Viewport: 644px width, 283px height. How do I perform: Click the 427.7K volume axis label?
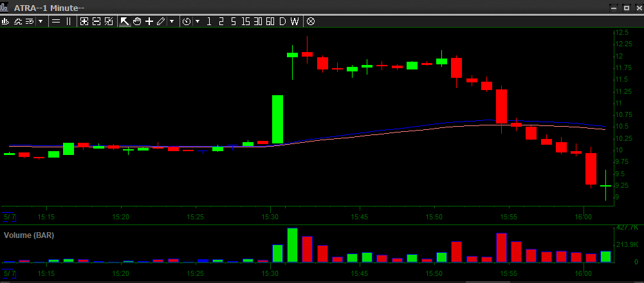[627, 228]
